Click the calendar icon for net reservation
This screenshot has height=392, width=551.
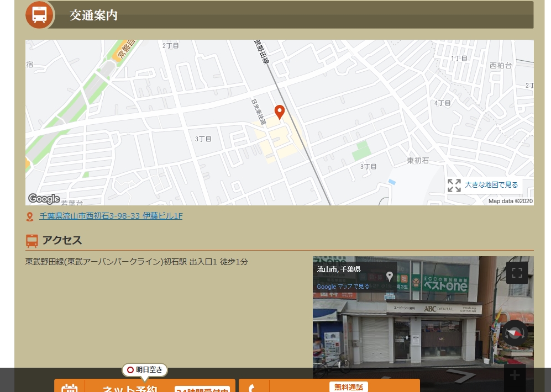click(70, 387)
